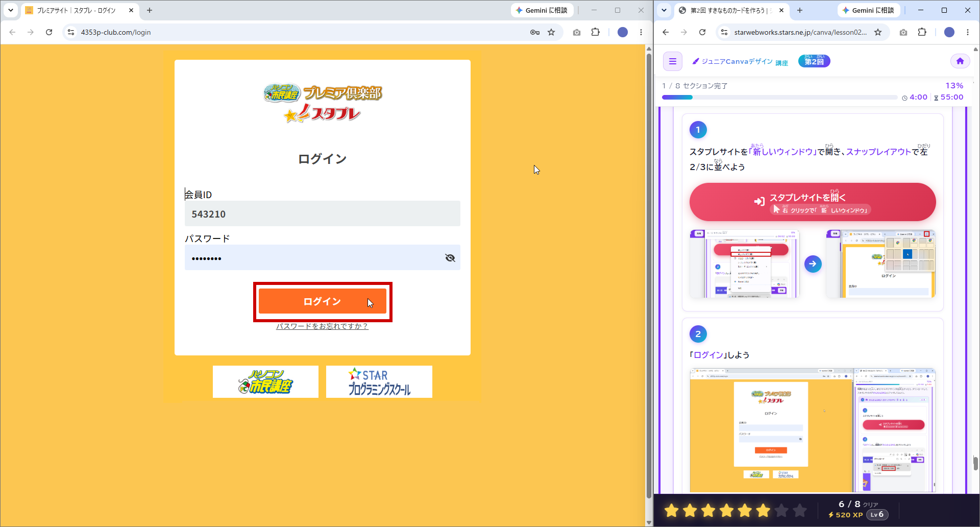The height and width of the screenshot is (527, 980).
Task: Go back in the right browser window
Action: (x=666, y=32)
